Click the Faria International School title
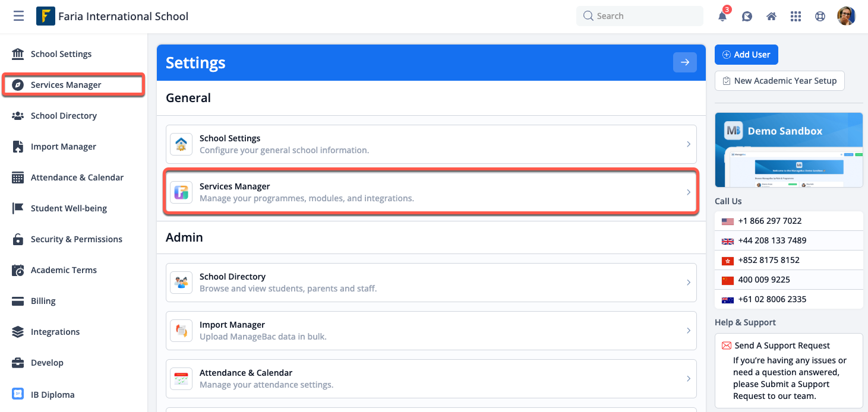 (x=123, y=17)
